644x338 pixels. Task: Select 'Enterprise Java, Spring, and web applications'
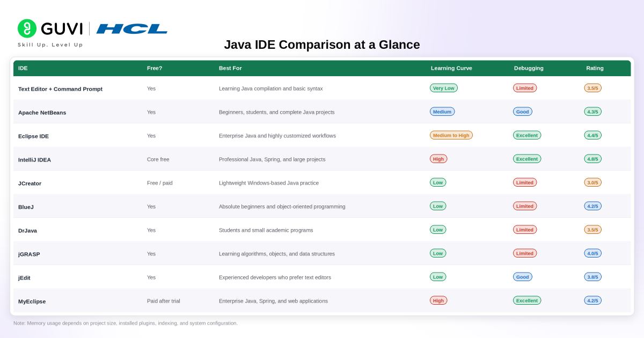pyautogui.click(x=273, y=301)
